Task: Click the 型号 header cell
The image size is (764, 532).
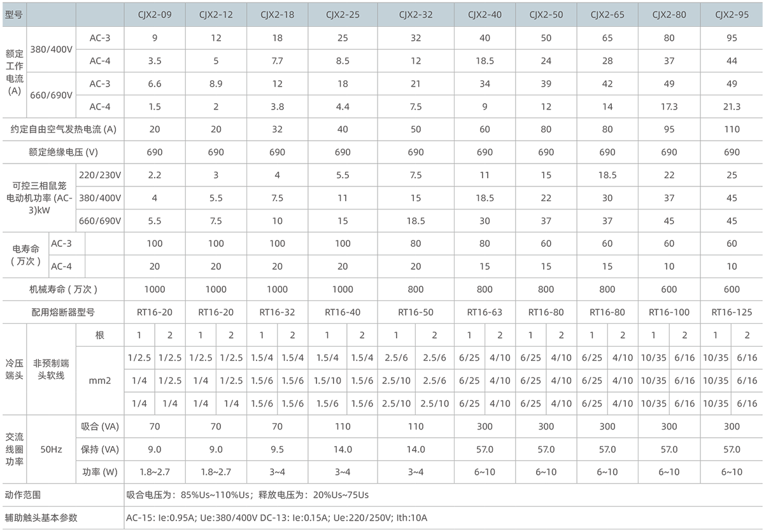Action: pos(12,12)
